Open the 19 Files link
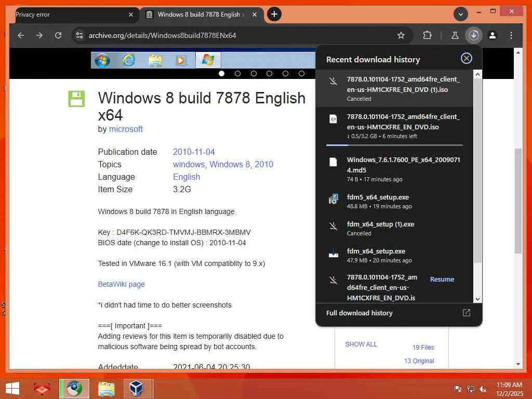The height and width of the screenshot is (399, 532). tap(423, 348)
